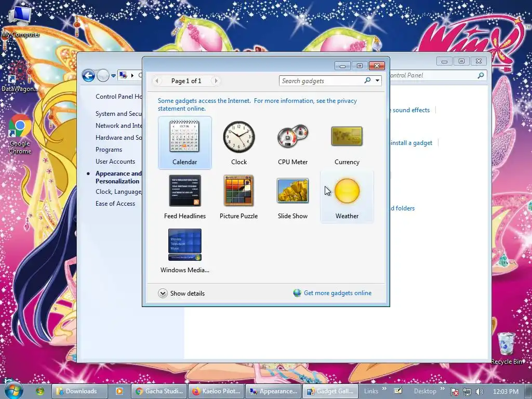This screenshot has width=532, height=399.
Task: Click the install a gadget link
Action: [x=411, y=143]
